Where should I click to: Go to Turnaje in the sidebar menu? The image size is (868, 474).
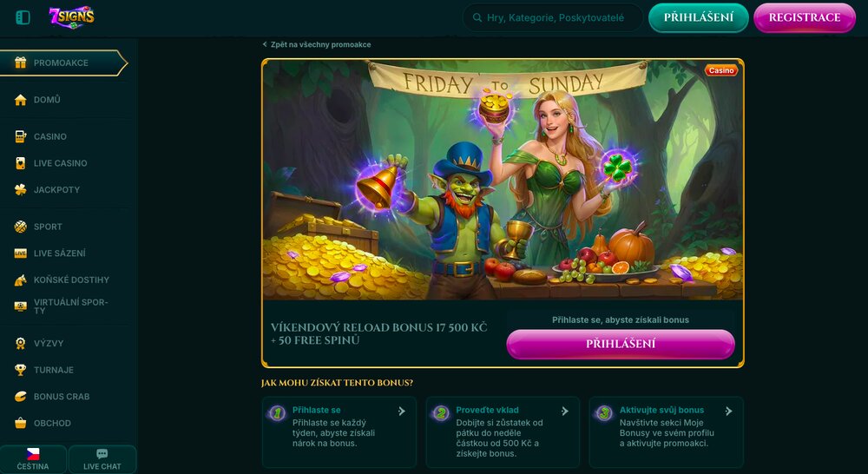point(54,370)
